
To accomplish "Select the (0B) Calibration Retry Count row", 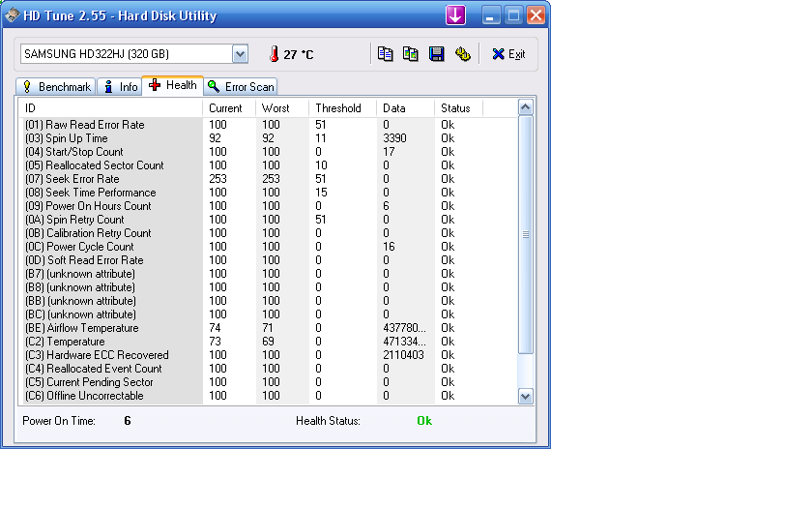I will pos(268,233).
